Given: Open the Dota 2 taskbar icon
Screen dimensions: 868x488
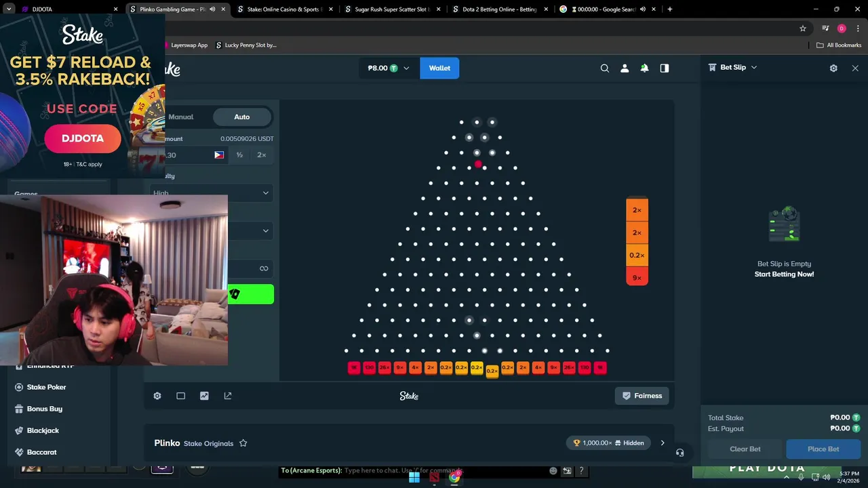Looking at the screenshot, I should 434,477.
